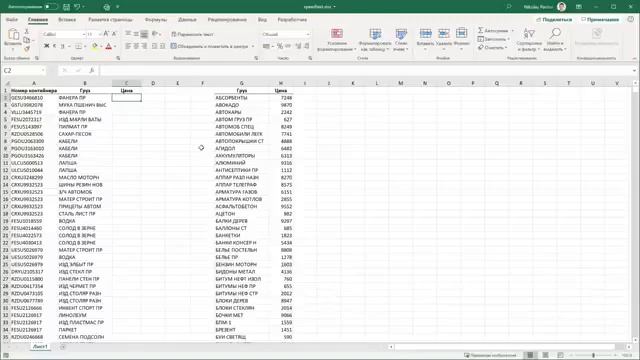Click the Вставить paste clipboard icon

coord(13,34)
